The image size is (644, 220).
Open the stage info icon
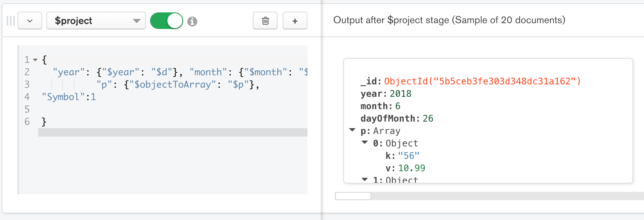192,21
